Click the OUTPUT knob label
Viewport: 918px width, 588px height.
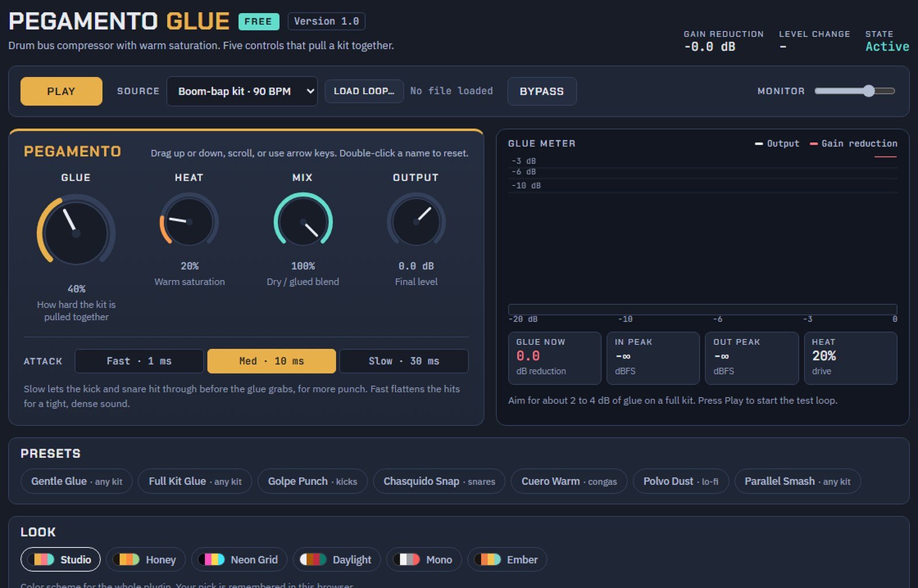pos(415,178)
